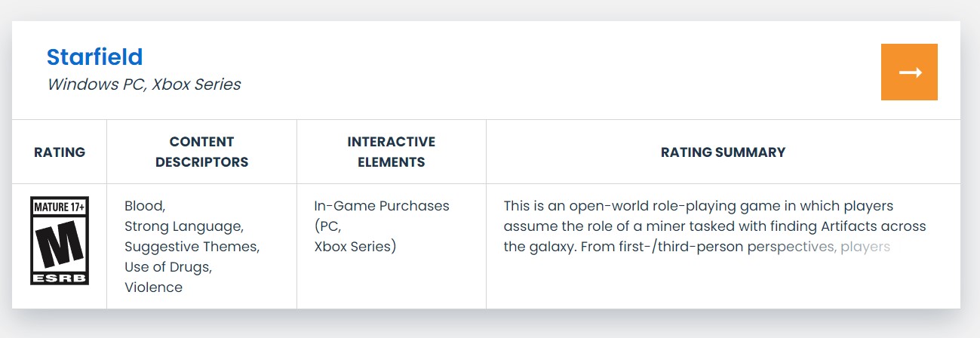Click the Strong Language descriptor

click(183, 226)
